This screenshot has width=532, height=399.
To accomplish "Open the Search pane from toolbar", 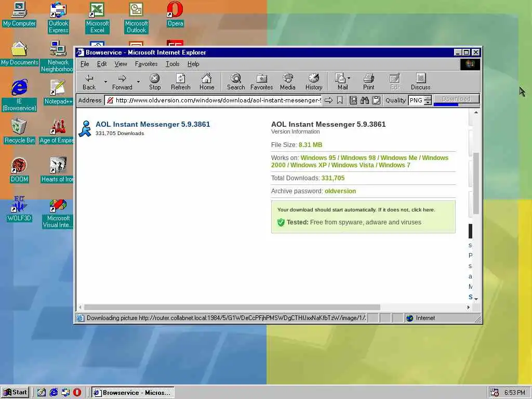I will 236,82.
